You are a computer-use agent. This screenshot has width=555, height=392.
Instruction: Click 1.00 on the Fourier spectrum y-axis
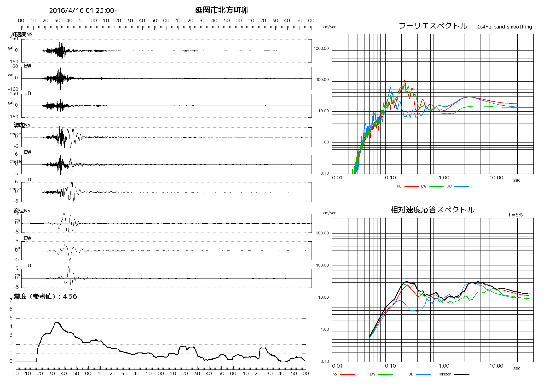pos(325,142)
